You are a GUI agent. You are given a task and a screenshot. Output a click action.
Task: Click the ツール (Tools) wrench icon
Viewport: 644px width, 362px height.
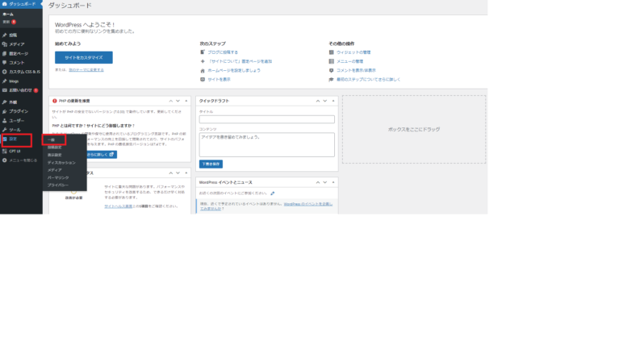tap(5, 130)
